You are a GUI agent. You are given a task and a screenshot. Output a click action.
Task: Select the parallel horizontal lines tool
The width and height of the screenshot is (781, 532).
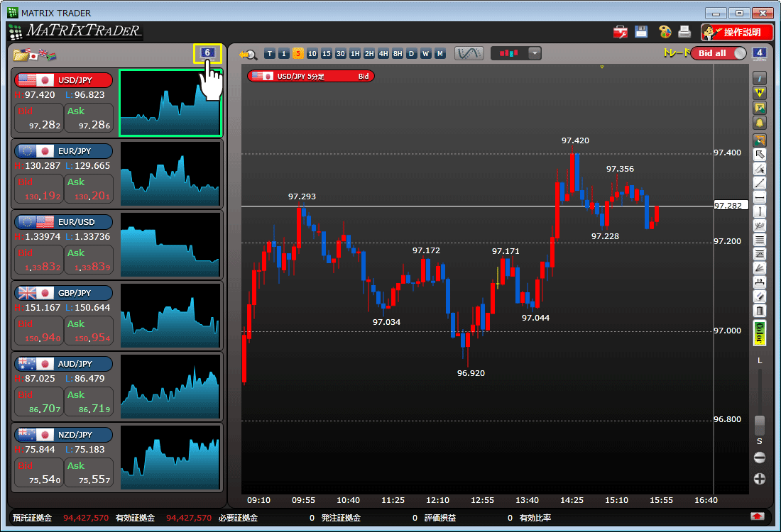pyautogui.click(x=760, y=240)
